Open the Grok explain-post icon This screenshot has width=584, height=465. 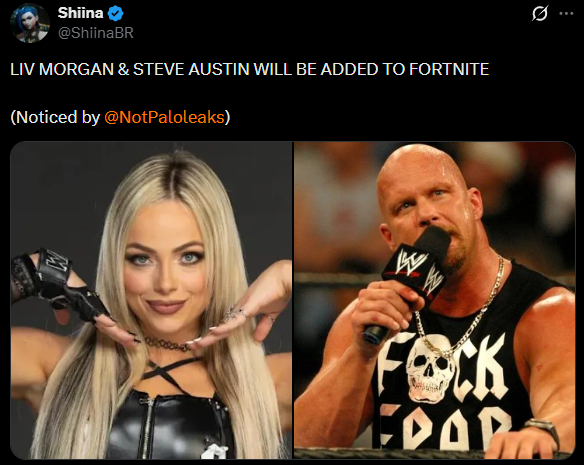(x=539, y=14)
